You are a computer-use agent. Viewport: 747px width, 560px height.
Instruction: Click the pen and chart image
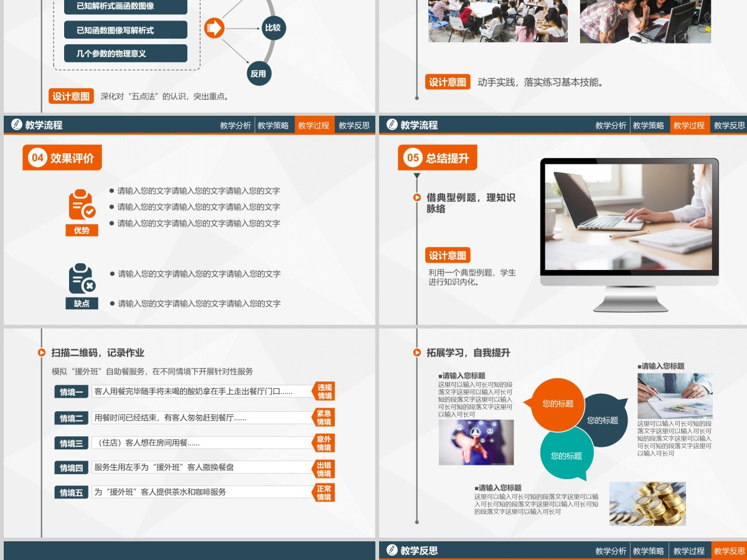click(x=675, y=396)
